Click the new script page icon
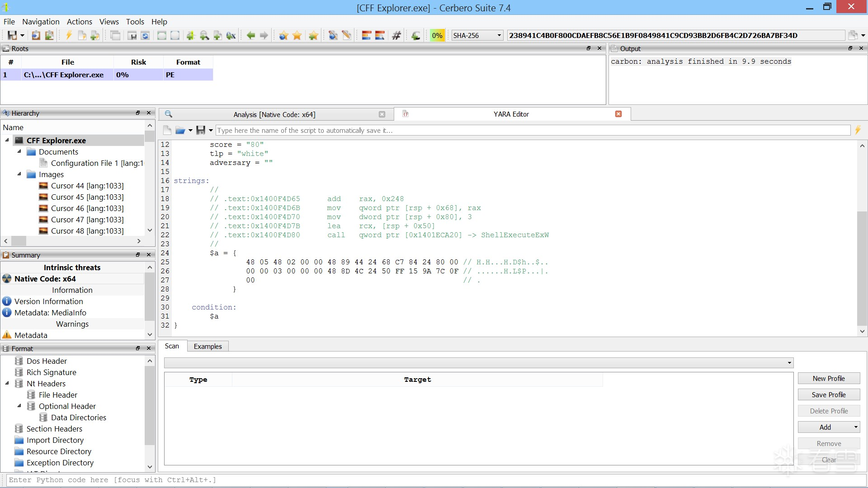Screen dimensions: 868x488 [167, 131]
